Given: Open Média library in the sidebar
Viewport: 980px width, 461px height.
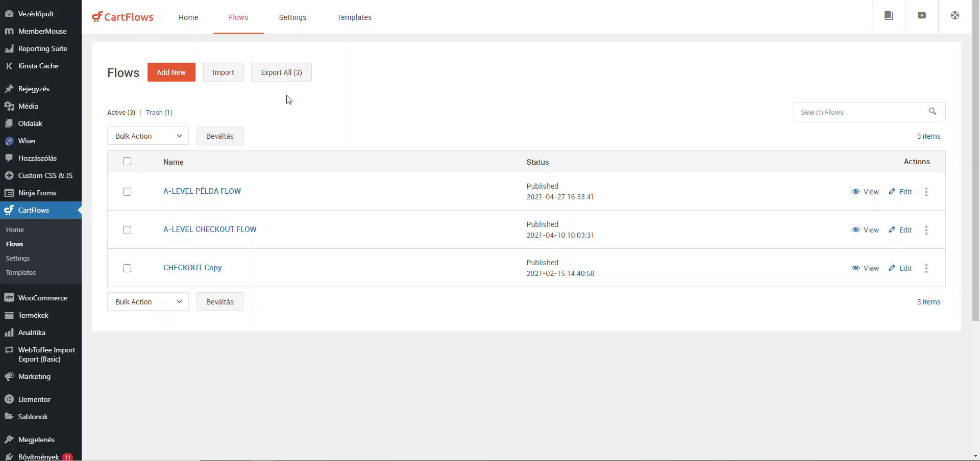Looking at the screenshot, I should [x=41, y=106].
